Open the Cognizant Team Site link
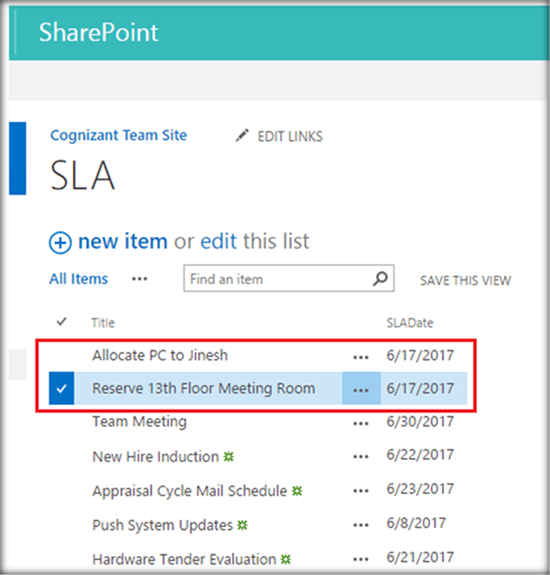Viewport: 550px width, 575px height. 118,135
